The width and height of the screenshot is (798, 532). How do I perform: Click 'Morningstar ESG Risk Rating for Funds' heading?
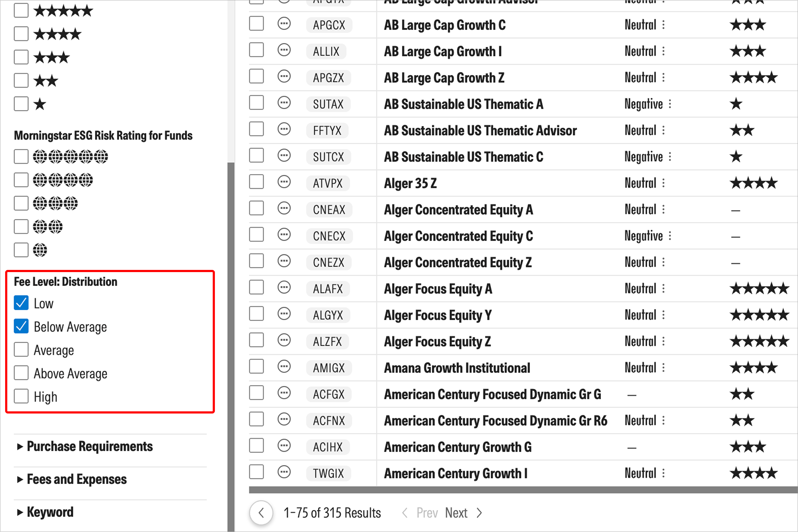tap(103, 136)
